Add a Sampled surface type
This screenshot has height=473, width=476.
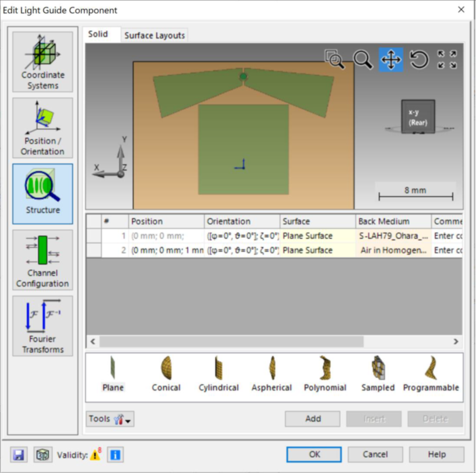[x=378, y=374]
